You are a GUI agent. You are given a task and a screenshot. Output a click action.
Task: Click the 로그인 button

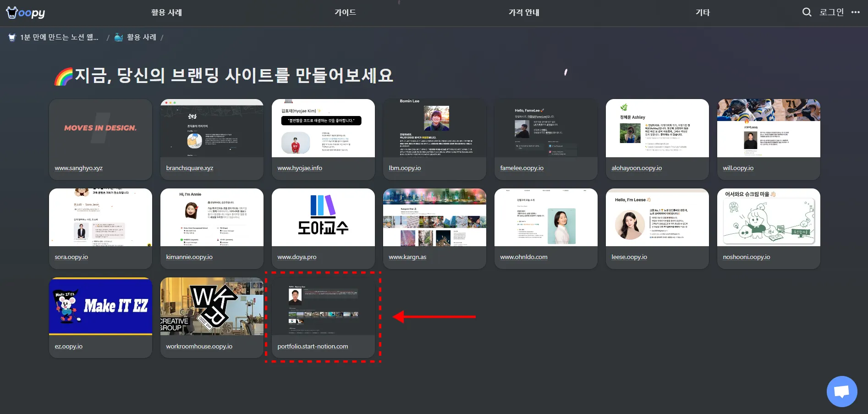click(x=831, y=12)
